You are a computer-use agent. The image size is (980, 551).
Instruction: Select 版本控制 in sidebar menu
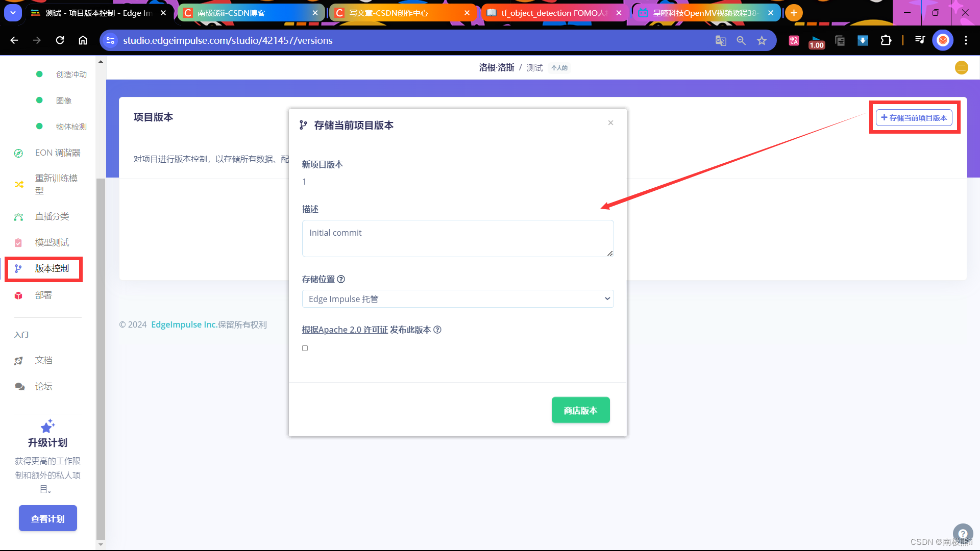(x=51, y=269)
